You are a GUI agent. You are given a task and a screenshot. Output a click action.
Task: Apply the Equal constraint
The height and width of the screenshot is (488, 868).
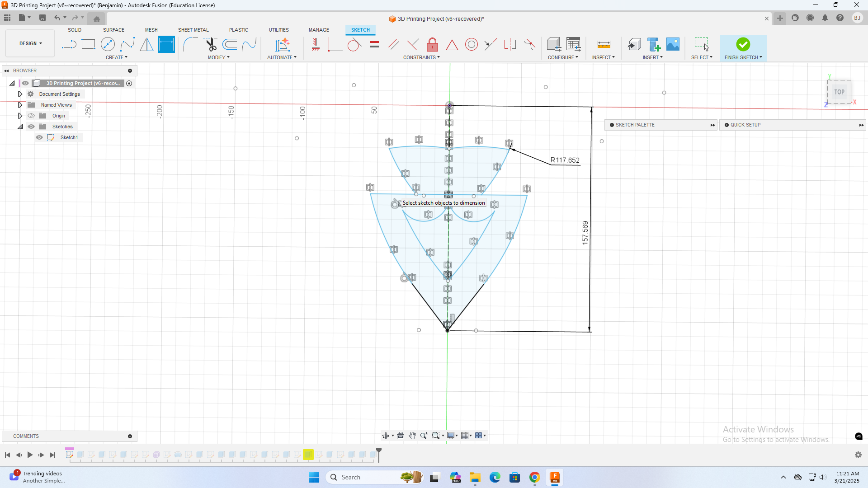(x=374, y=44)
